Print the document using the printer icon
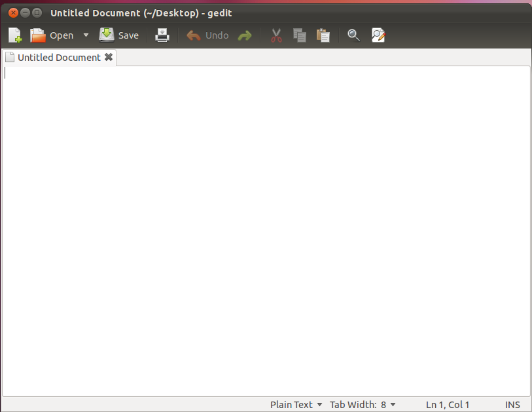532x412 pixels. pos(162,35)
